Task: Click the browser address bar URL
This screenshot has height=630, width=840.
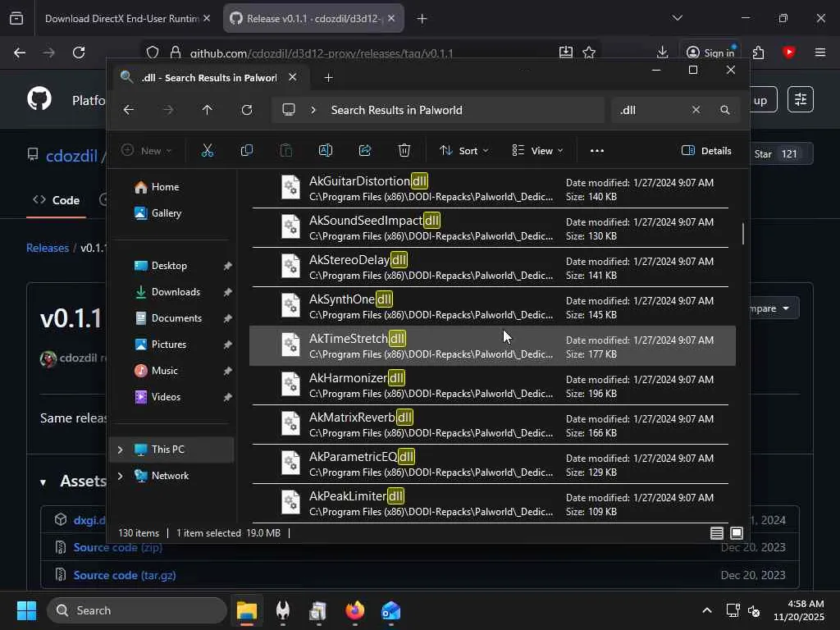Action: 322,53
